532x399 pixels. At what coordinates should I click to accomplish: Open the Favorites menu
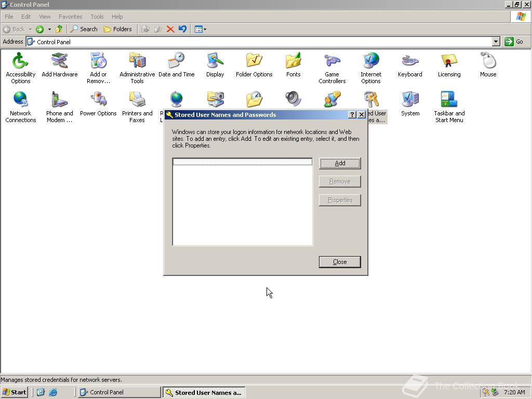point(70,16)
